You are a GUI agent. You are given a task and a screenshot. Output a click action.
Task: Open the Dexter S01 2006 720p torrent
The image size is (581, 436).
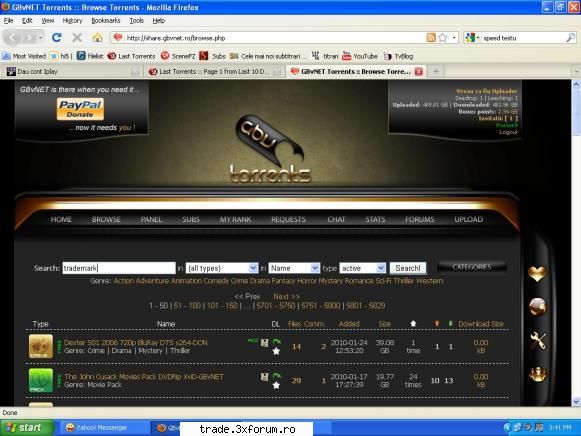point(136,342)
